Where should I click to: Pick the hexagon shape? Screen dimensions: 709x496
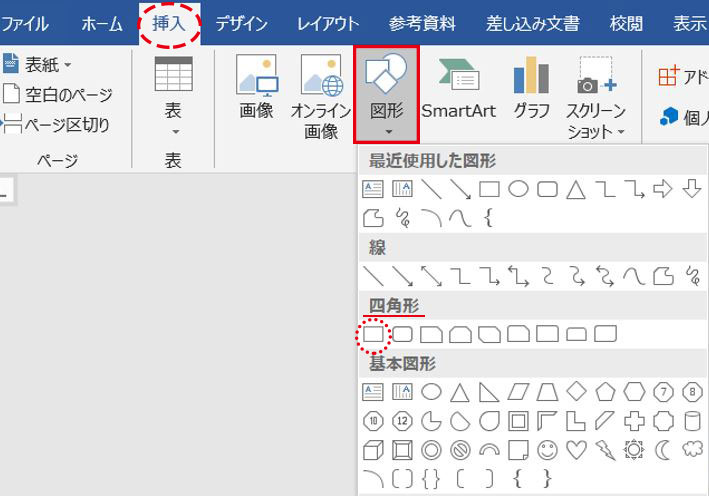pyautogui.click(x=634, y=392)
